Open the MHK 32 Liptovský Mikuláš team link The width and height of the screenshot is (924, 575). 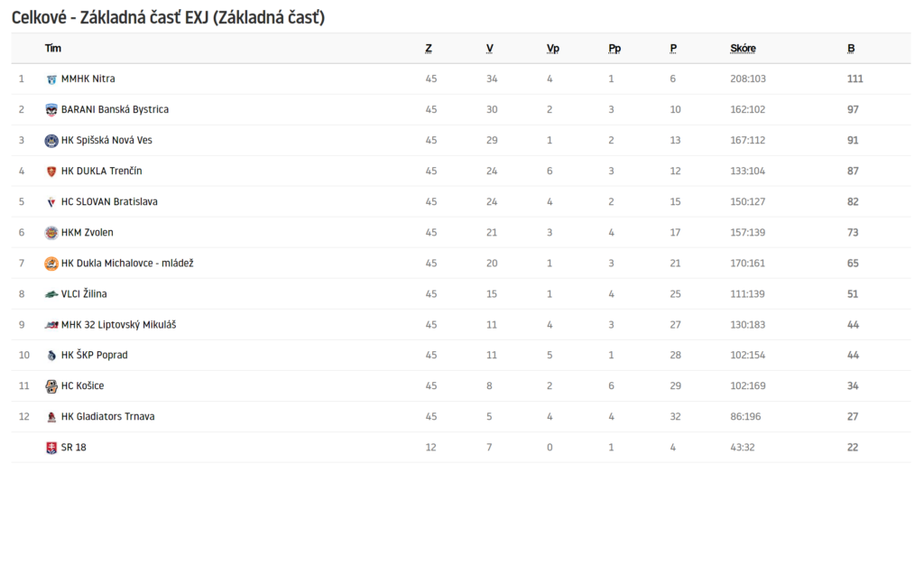118,324
